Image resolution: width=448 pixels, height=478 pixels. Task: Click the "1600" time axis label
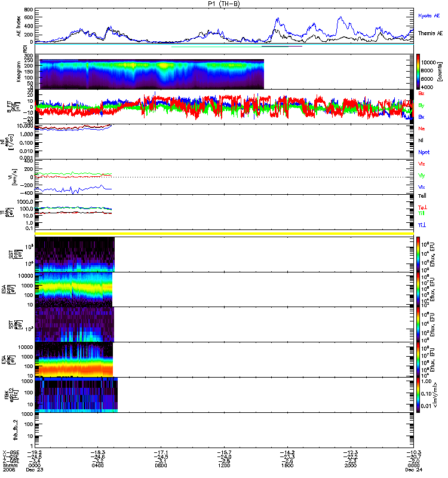(287, 465)
